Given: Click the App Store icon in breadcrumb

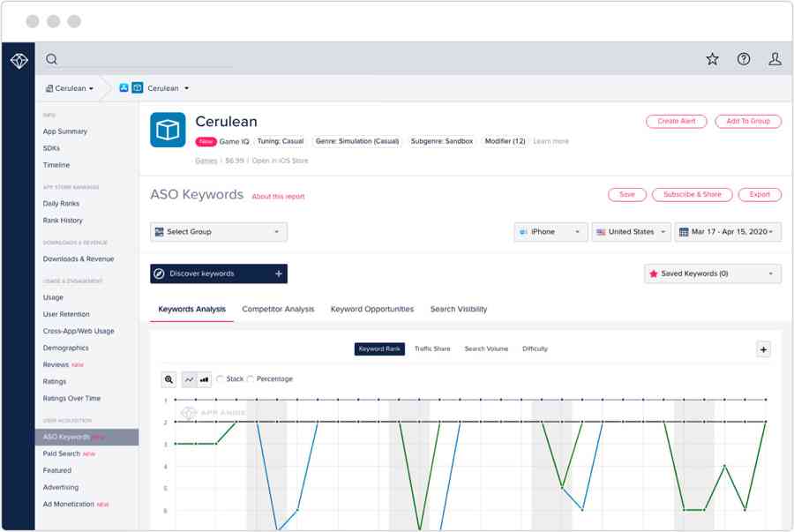Looking at the screenshot, I should 124,88.
